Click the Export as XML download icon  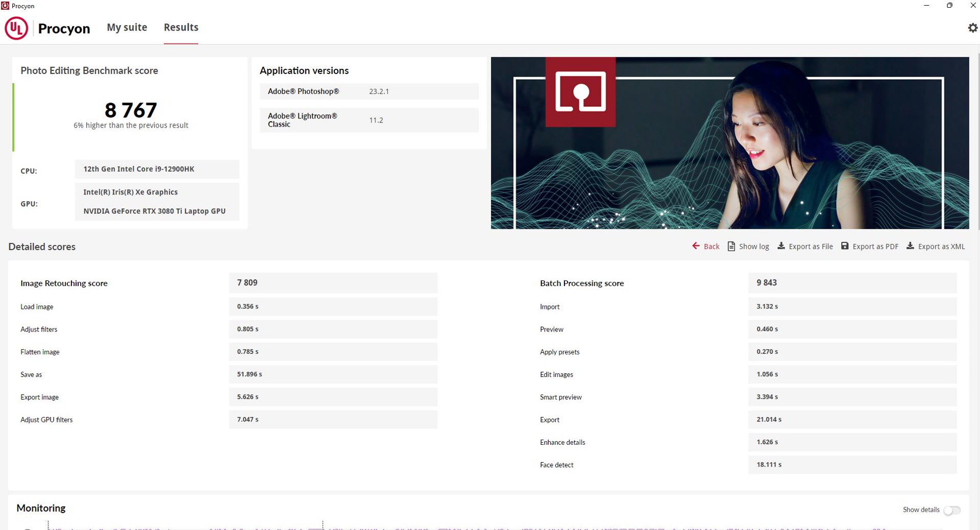pyautogui.click(x=910, y=246)
